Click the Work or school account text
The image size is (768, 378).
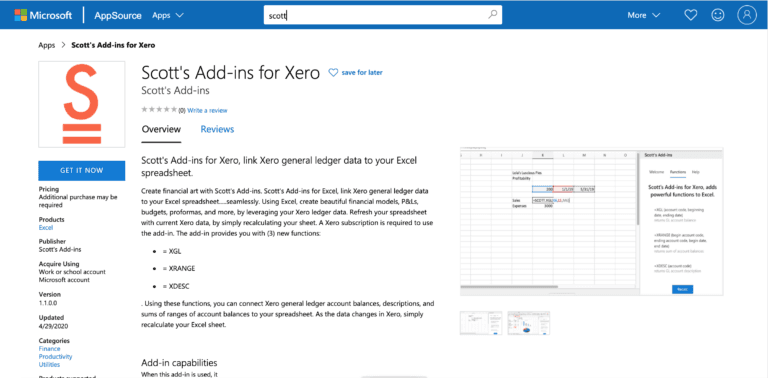[x=72, y=272]
